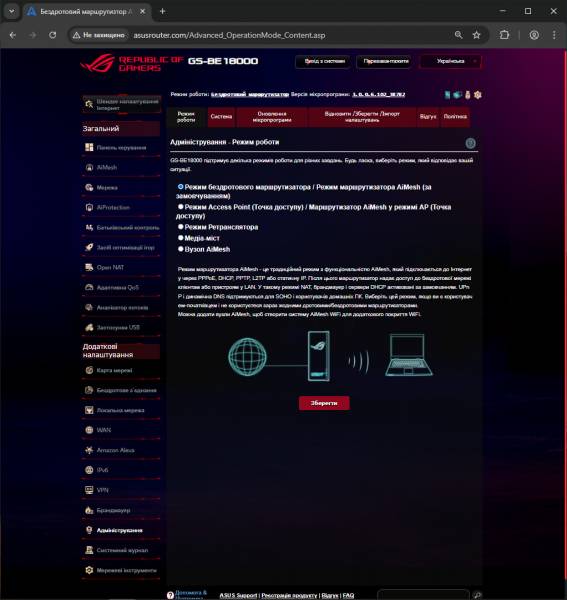Click the browser reload button

52,35
